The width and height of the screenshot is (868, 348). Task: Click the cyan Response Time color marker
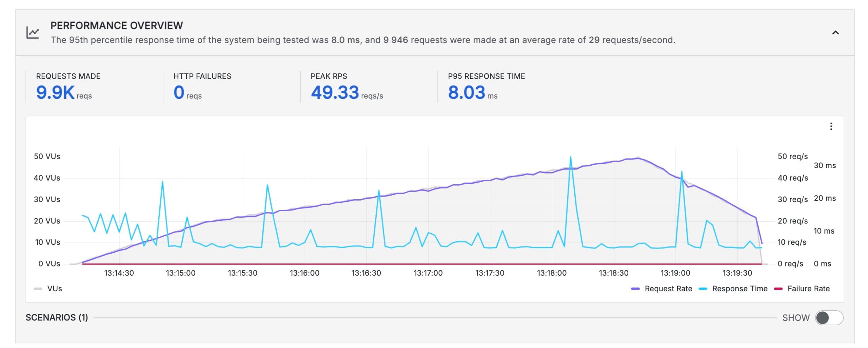click(x=703, y=289)
